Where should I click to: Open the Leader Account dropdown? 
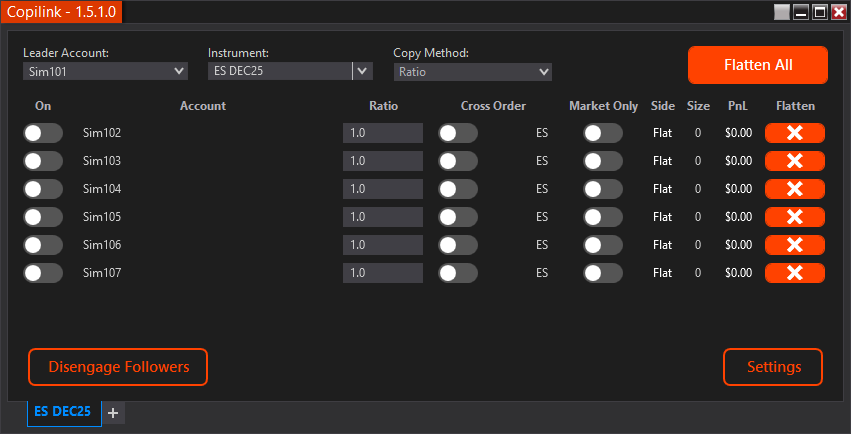point(105,71)
